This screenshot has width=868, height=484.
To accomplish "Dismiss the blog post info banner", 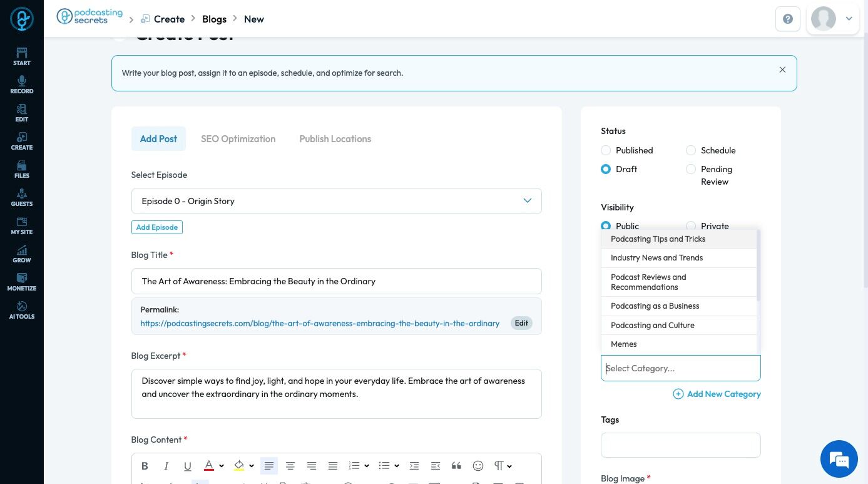I will click(782, 70).
